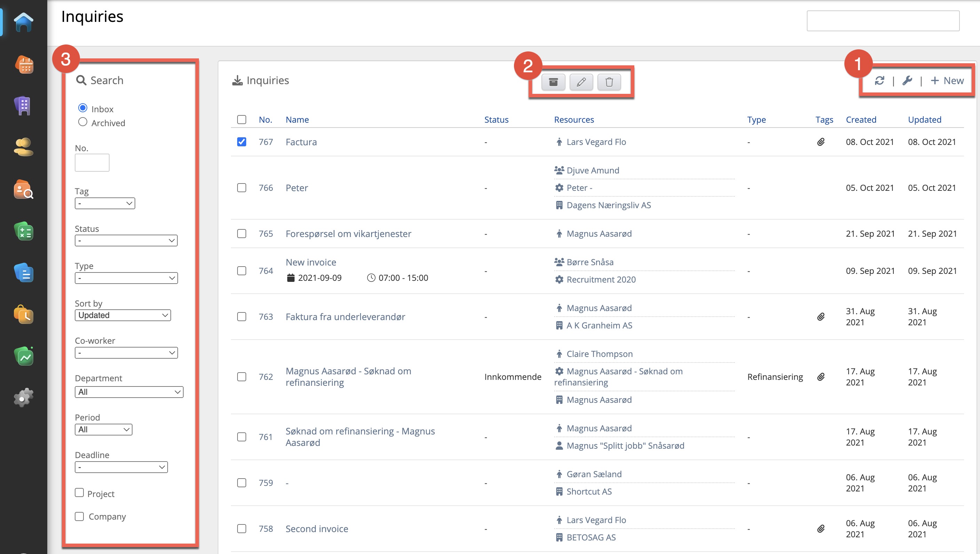Click the refresh arrows icon
Image resolution: width=980 pixels, height=554 pixels.
pos(879,81)
